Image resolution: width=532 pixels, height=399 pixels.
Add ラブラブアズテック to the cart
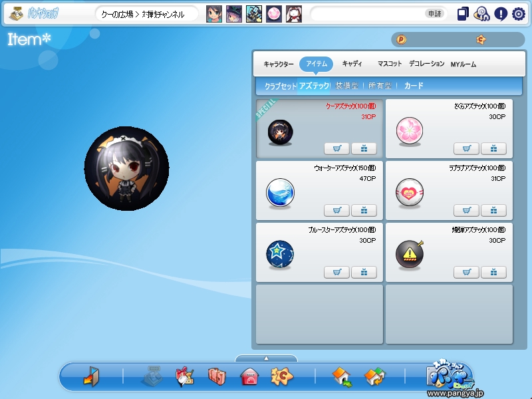467,210
